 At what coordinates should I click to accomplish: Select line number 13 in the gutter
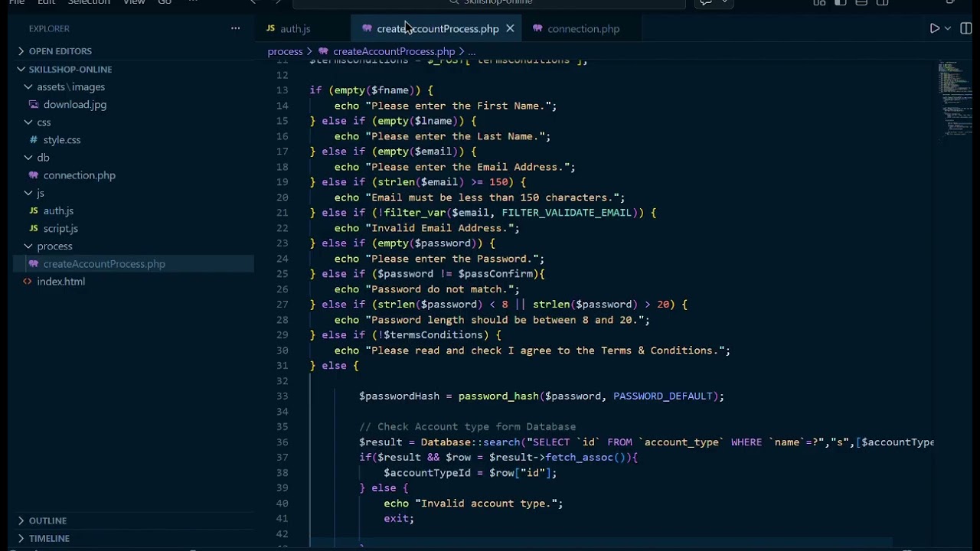tap(282, 90)
